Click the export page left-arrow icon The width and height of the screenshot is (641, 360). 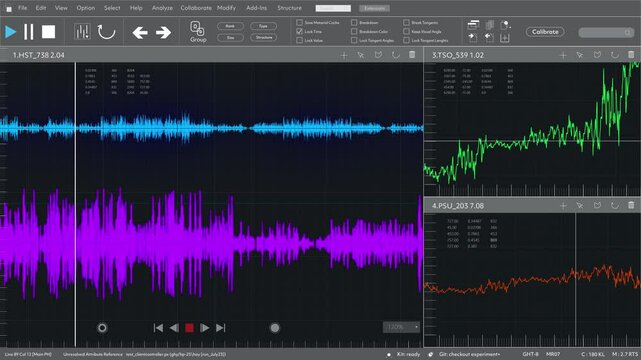click(x=489, y=38)
